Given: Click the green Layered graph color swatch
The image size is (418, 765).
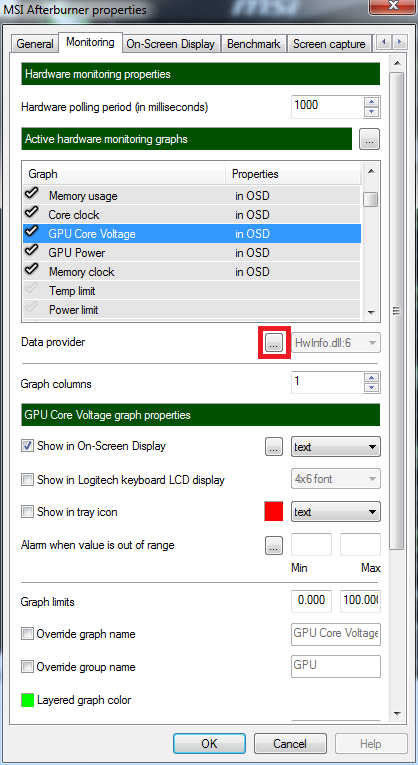Looking at the screenshot, I should pos(28,700).
